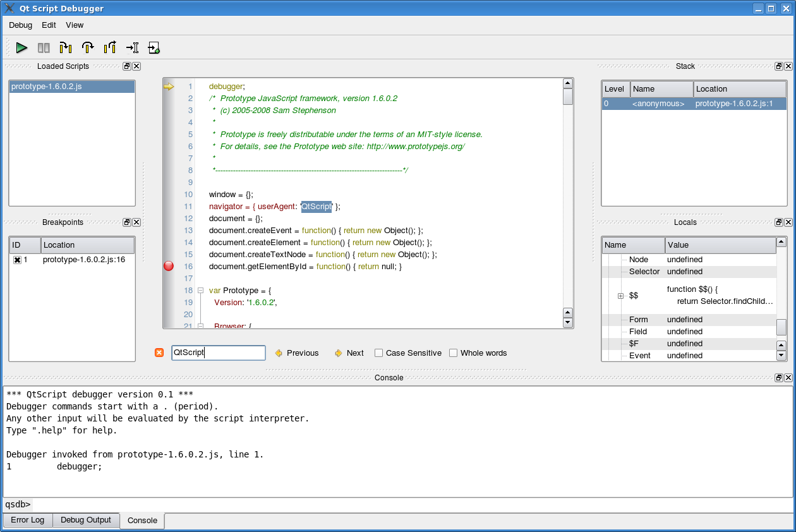The height and width of the screenshot is (532, 796).
Task: Enable the Case Sensitive checkbox
Action: 378,353
